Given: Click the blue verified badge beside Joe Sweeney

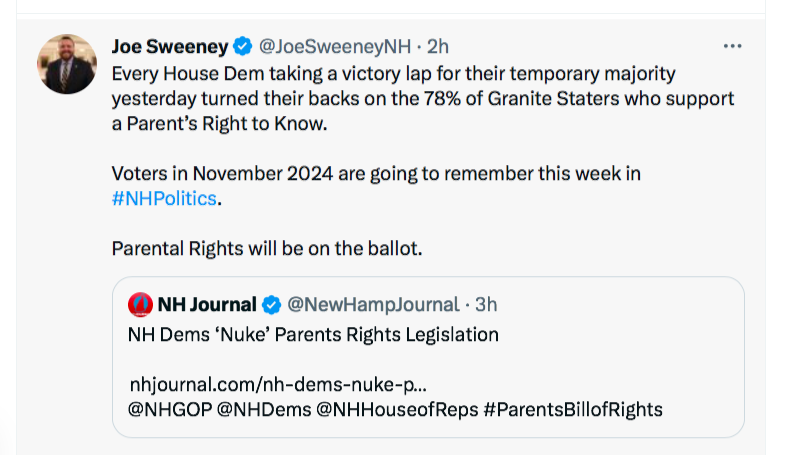Looking at the screenshot, I should pos(243,46).
